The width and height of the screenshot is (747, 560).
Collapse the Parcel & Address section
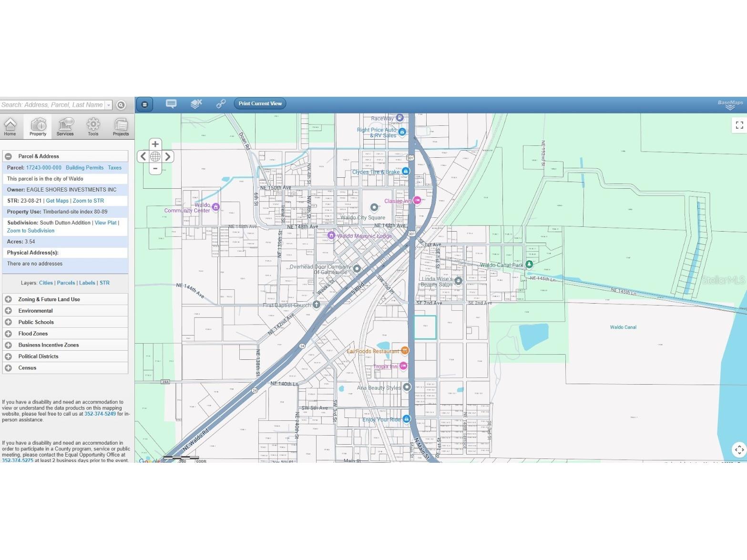(x=9, y=156)
